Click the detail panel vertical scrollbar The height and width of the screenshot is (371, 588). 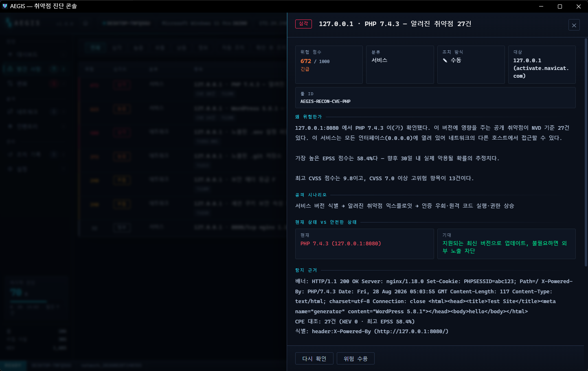pos(586,153)
